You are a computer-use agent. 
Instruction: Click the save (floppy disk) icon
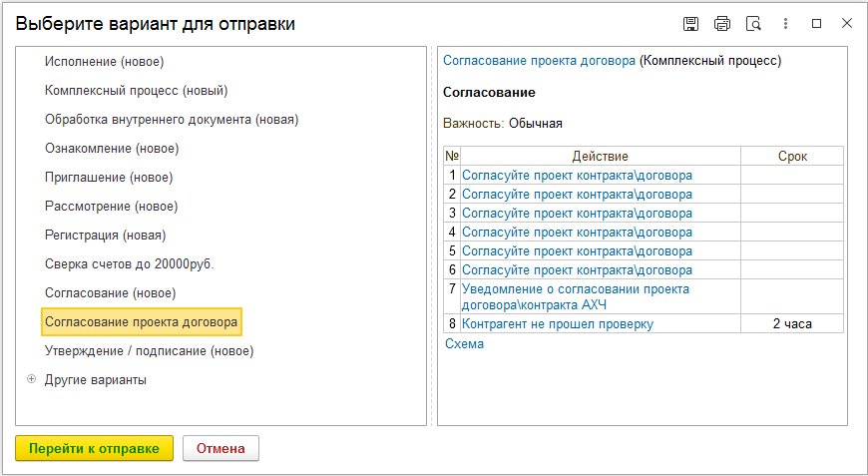point(690,24)
